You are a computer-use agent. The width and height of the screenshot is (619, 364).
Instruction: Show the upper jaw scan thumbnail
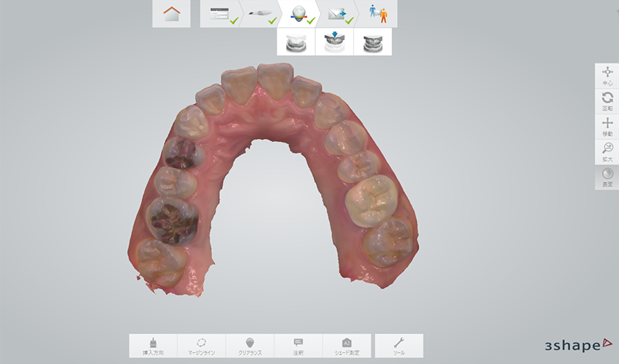point(296,41)
